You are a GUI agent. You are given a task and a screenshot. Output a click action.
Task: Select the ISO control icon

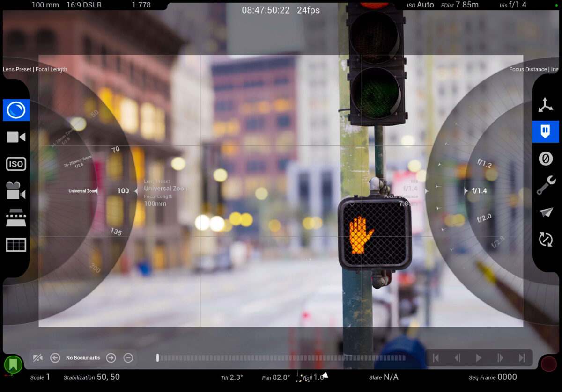16,164
